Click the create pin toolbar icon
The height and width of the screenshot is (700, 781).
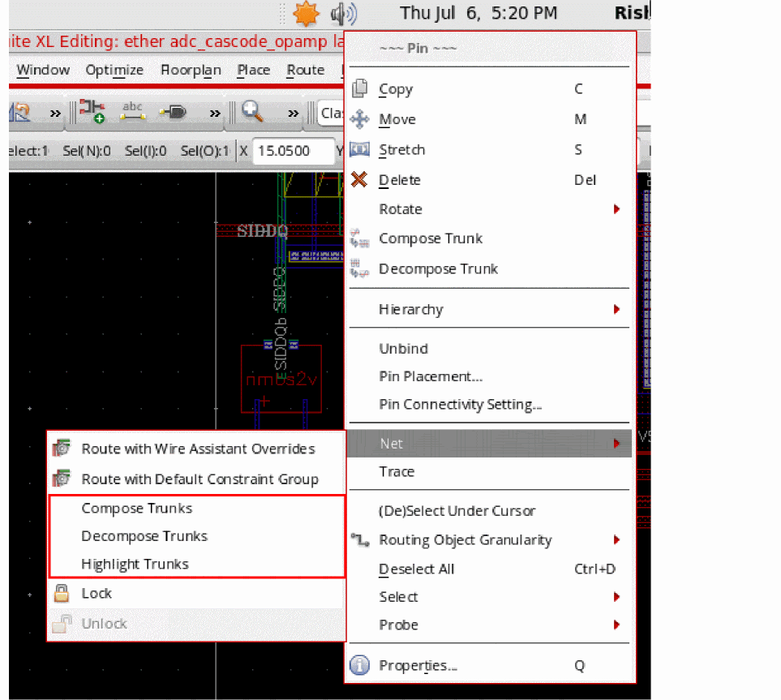coord(174,113)
